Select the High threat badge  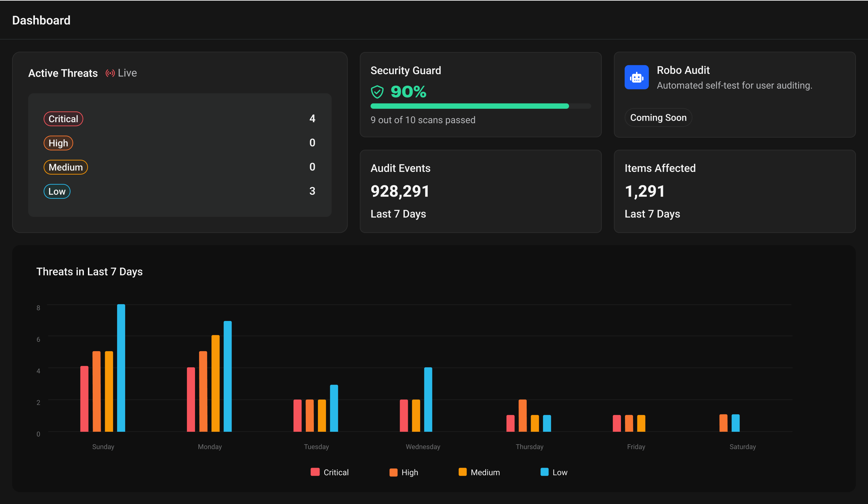[58, 143]
